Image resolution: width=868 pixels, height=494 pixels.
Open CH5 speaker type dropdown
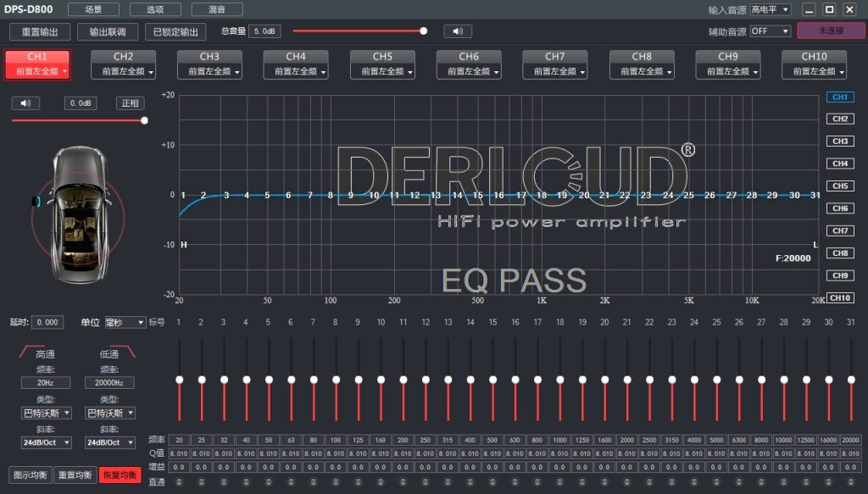[382, 71]
